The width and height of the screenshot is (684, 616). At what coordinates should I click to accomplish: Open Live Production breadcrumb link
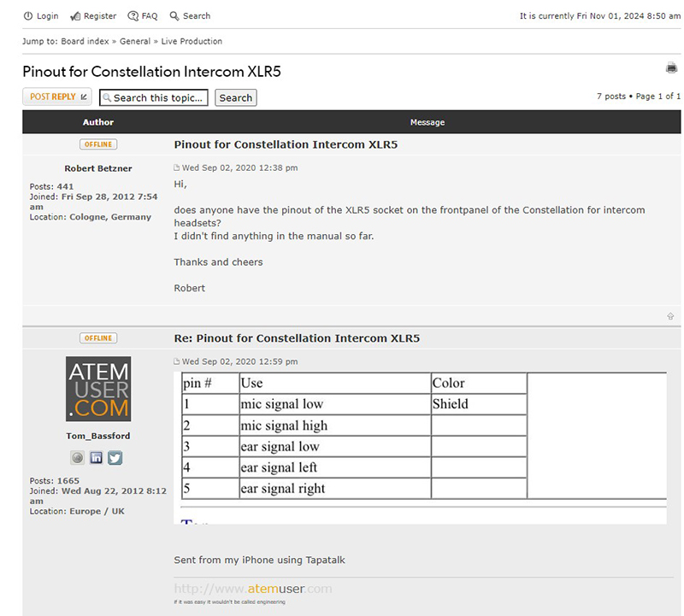click(192, 41)
